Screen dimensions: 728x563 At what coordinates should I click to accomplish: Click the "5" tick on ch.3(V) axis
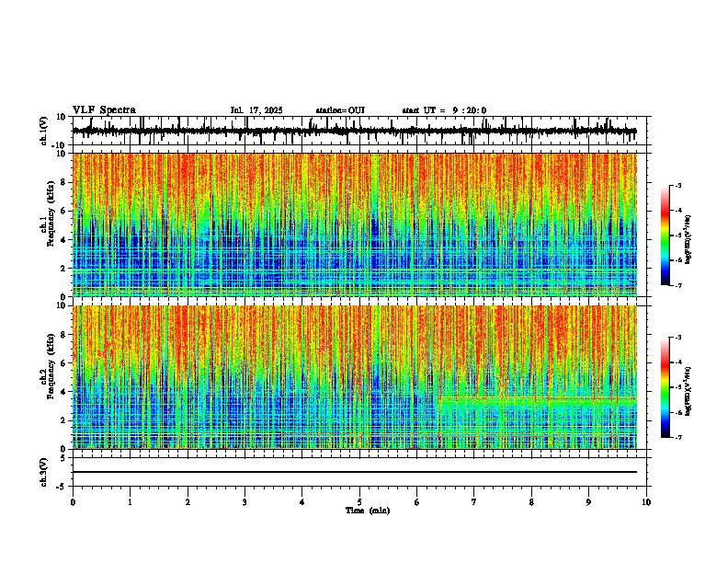pos(63,458)
